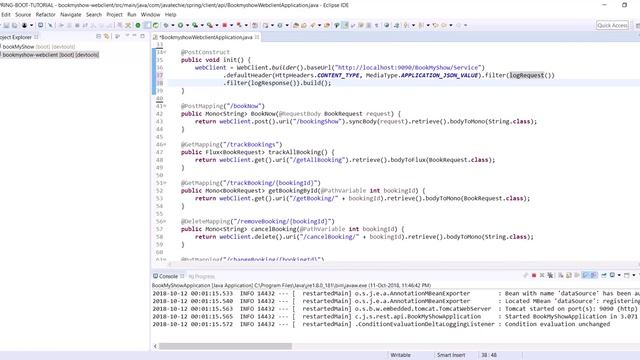Minimize the Project Explorer view
Viewport: 640px width, 360px height.
pyautogui.click(x=134, y=36)
